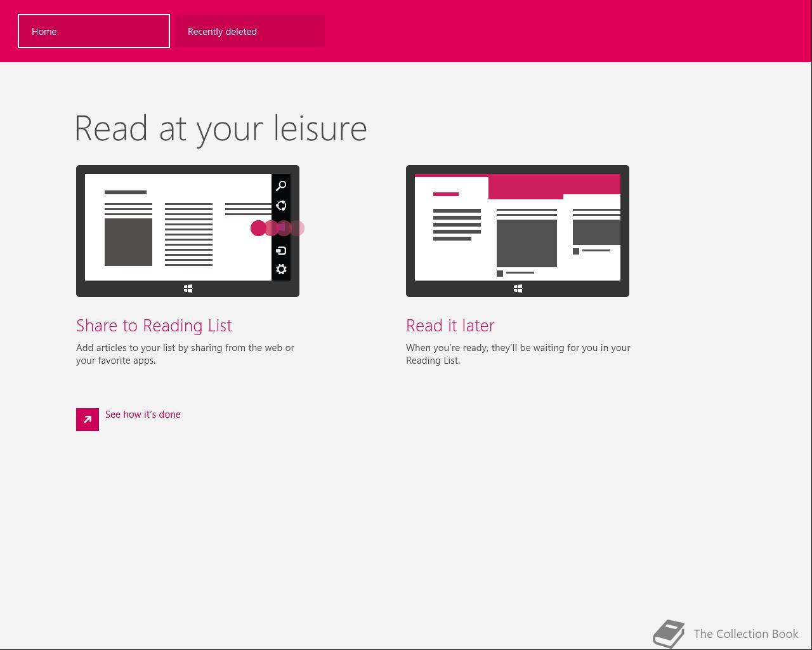
Task: Open the Home navigation tab
Action: [94, 31]
